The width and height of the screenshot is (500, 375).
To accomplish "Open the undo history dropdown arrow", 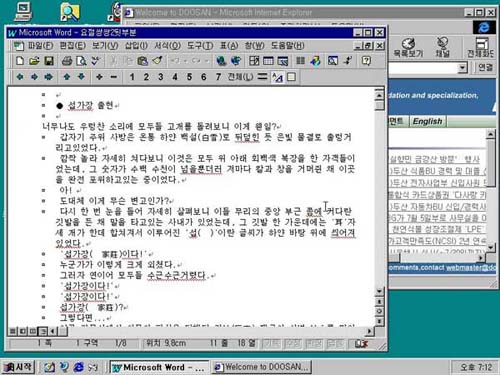I will click(186, 61).
